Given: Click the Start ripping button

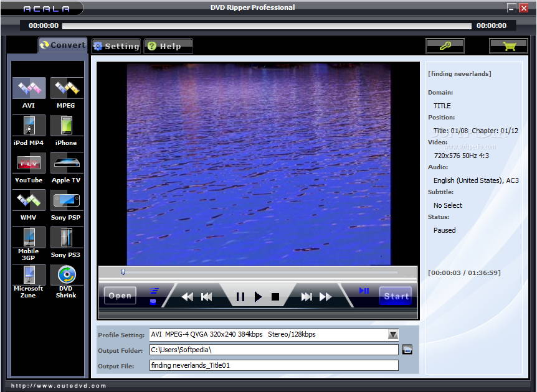Looking at the screenshot, I should (x=396, y=296).
